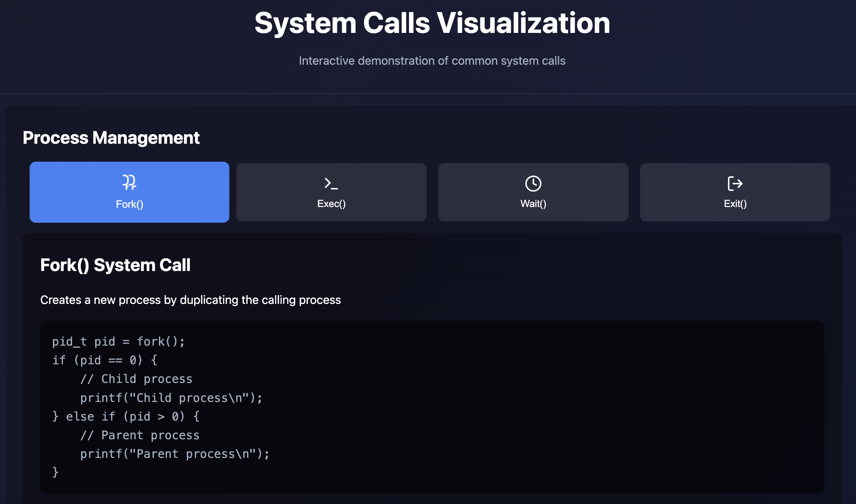Screen dimensions: 856x504
Task: Switch to the Exec() label tab
Action: 331,204
